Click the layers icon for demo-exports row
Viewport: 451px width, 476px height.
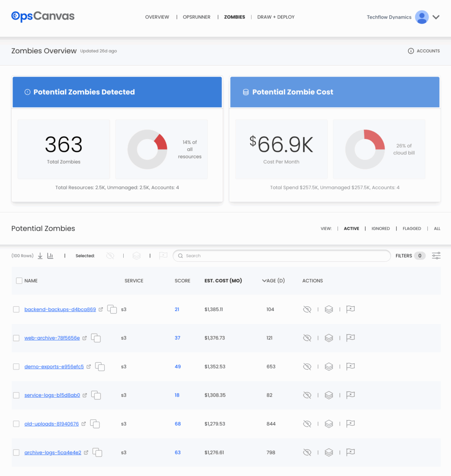[x=329, y=367]
